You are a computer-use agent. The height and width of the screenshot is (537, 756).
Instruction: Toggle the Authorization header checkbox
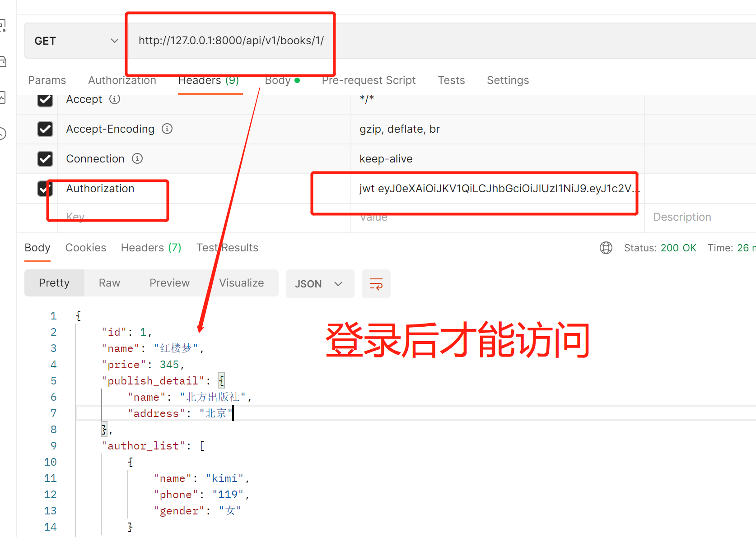point(45,189)
